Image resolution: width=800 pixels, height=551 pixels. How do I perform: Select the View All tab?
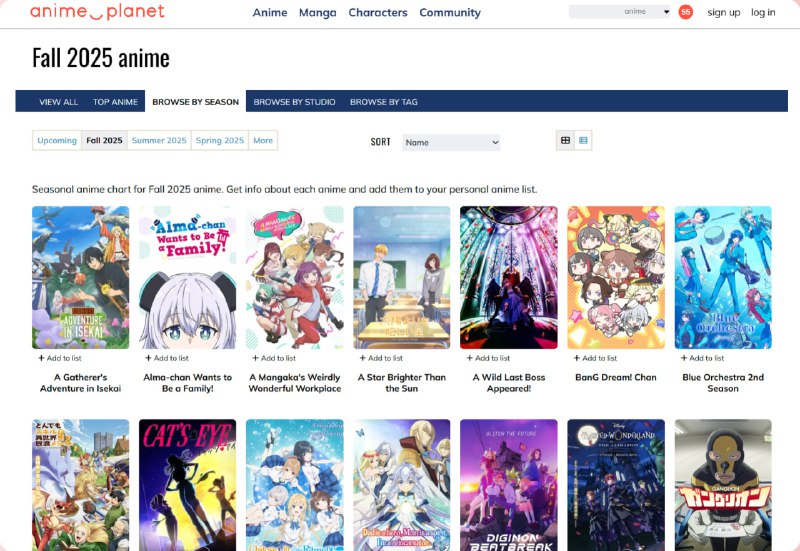pyautogui.click(x=59, y=102)
